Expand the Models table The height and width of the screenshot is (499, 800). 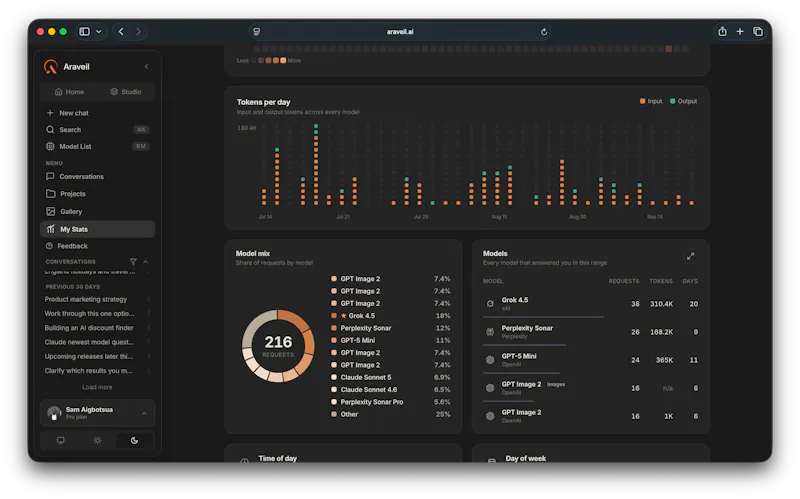click(x=690, y=256)
